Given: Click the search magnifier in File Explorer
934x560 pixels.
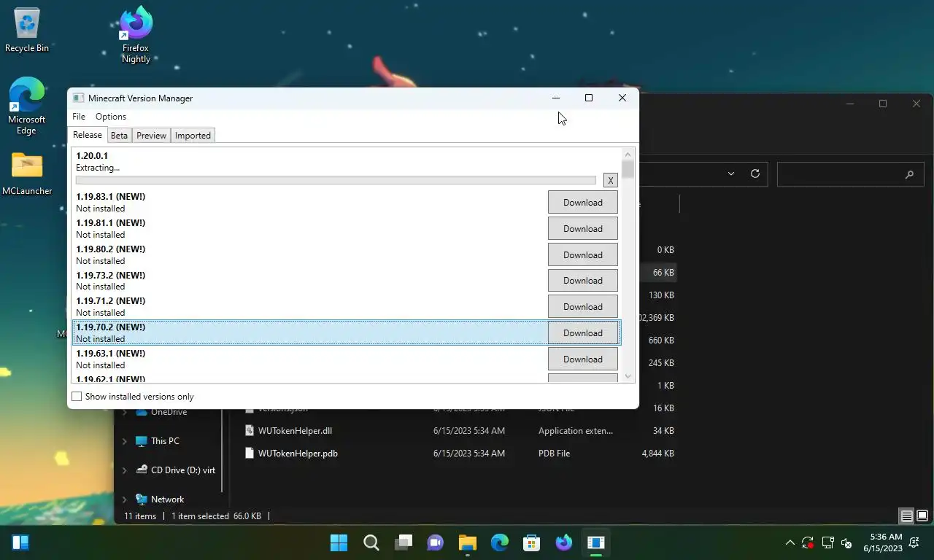Looking at the screenshot, I should (909, 174).
